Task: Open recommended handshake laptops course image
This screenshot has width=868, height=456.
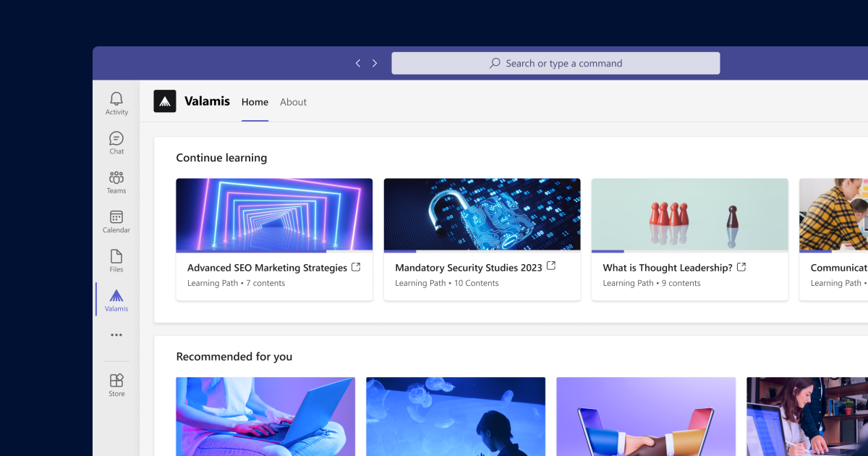Action: click(646, 416)
